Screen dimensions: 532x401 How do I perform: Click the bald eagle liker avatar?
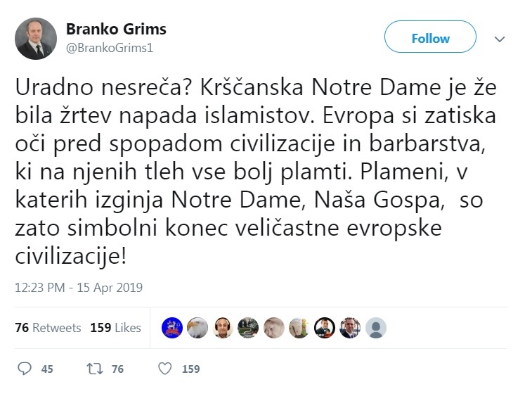click(x=197, y=328)
